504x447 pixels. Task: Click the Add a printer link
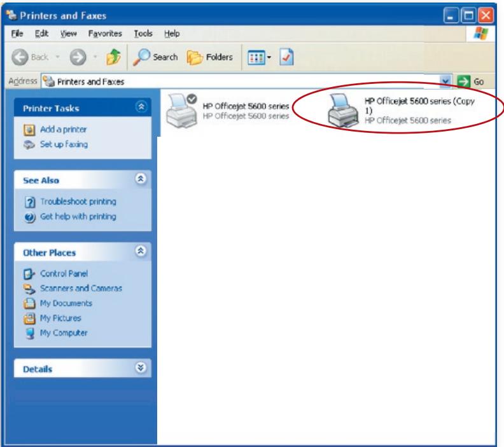pyautogui.click(x=64, y=130)
